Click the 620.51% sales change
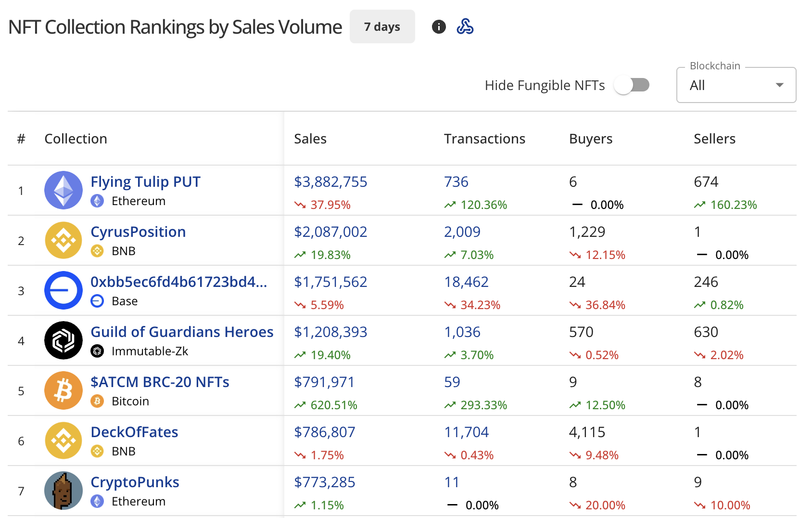The image size is (812, 518). [x=326, y=405]
